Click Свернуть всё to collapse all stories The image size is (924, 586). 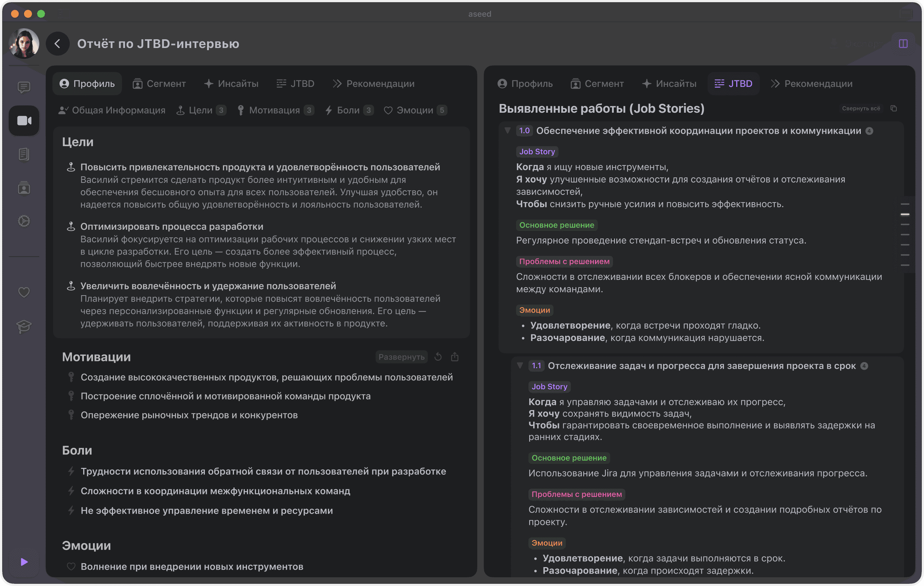click(861, 109)
